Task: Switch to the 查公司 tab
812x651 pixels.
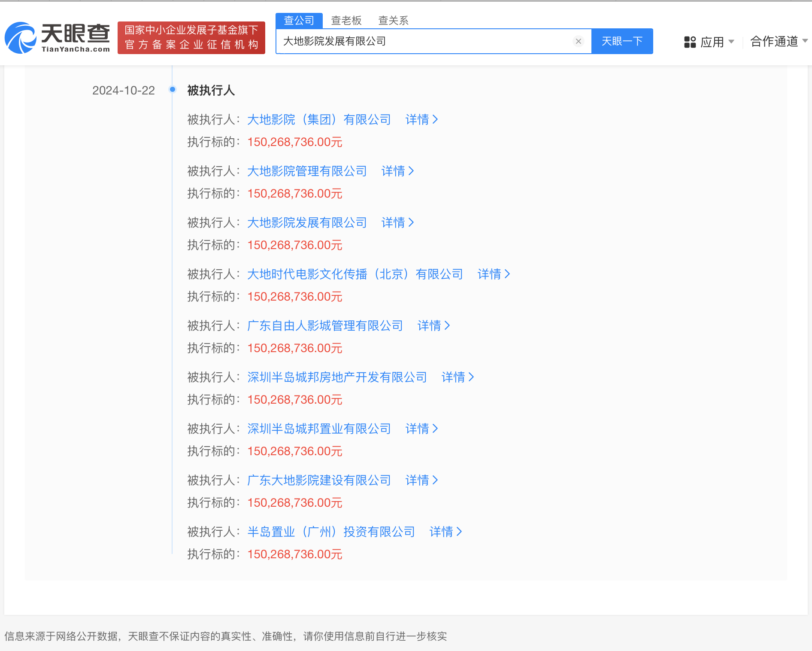Action: click(x=299, y=20)
